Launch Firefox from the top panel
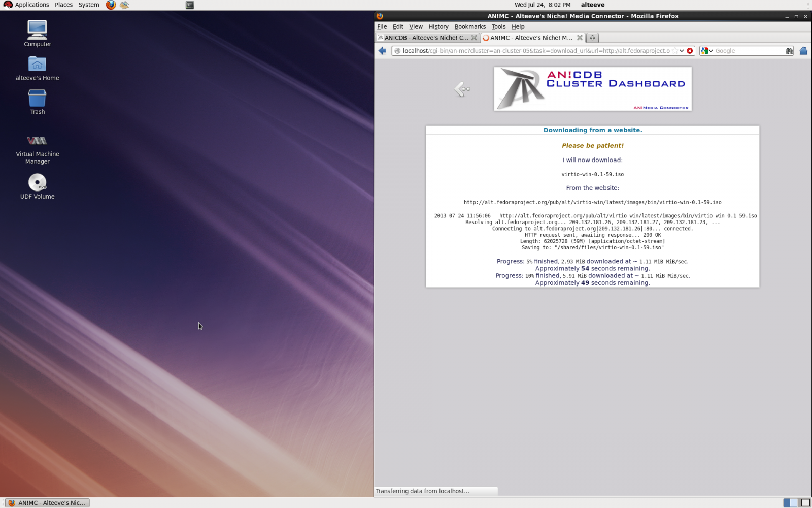The image size is (812, 508). [111, 5]
